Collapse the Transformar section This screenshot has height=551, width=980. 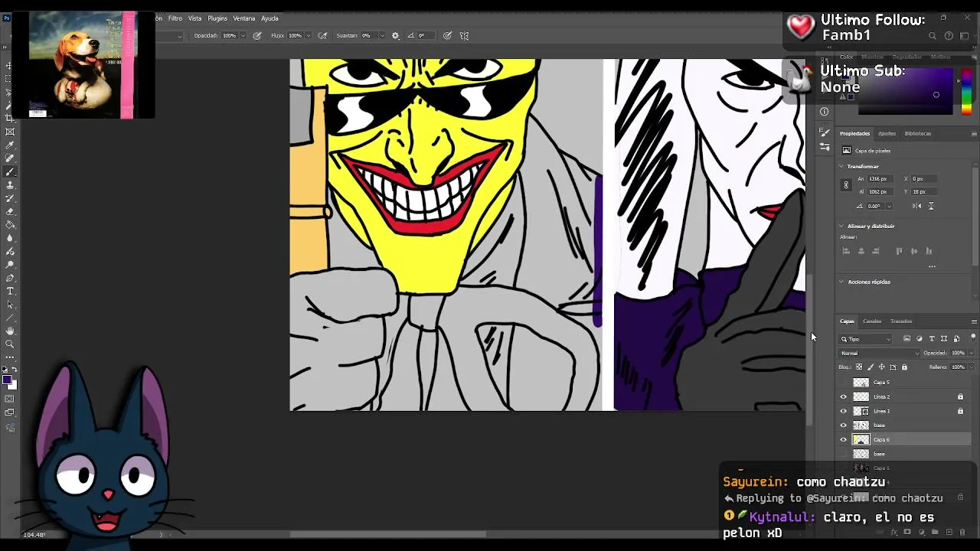[x=841, y=166]
